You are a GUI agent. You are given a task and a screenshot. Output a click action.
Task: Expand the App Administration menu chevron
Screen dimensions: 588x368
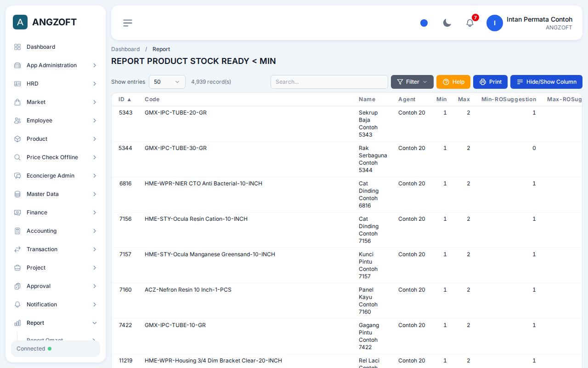(95, 65)
